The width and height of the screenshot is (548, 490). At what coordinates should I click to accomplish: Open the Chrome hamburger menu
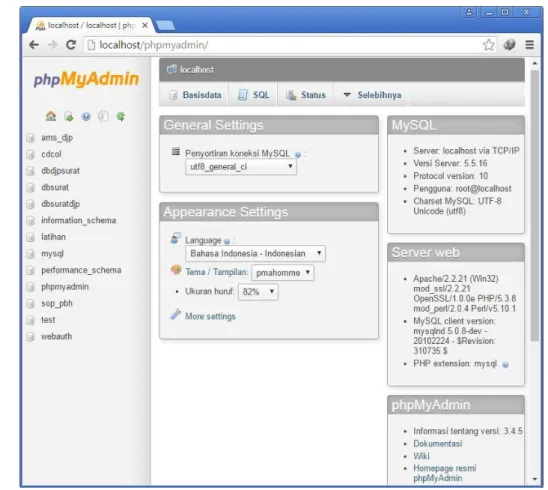click(x=529, y=45)
